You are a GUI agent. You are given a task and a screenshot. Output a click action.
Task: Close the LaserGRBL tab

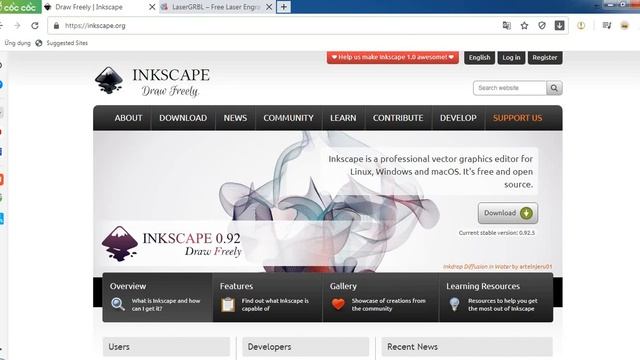pos(269,7)
